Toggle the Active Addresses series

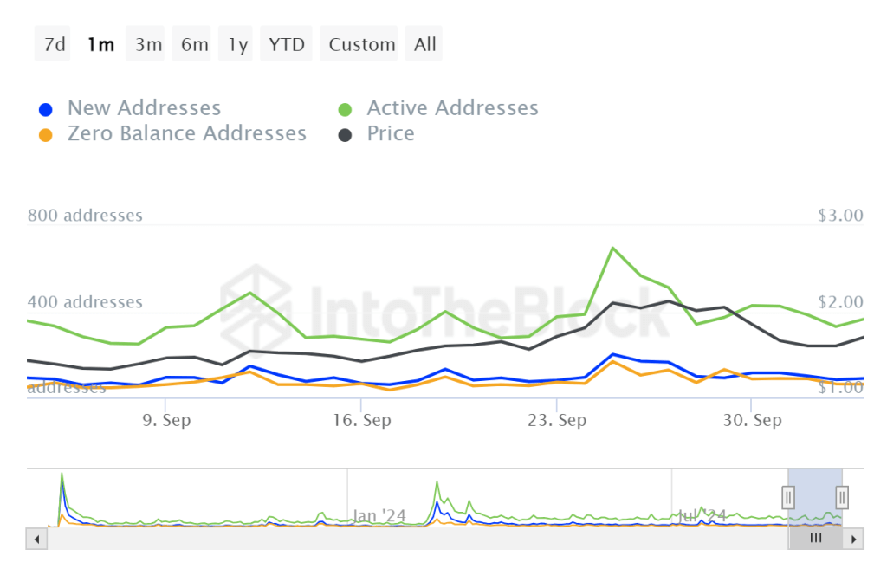pos(452,108)
